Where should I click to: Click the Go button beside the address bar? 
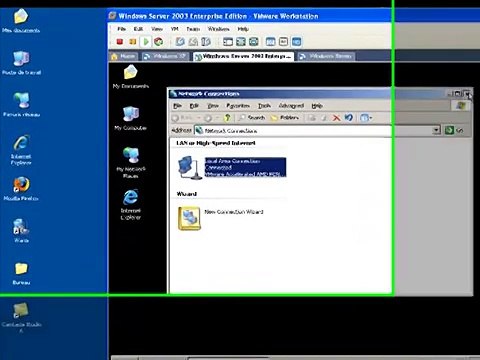tap(454, 130)
